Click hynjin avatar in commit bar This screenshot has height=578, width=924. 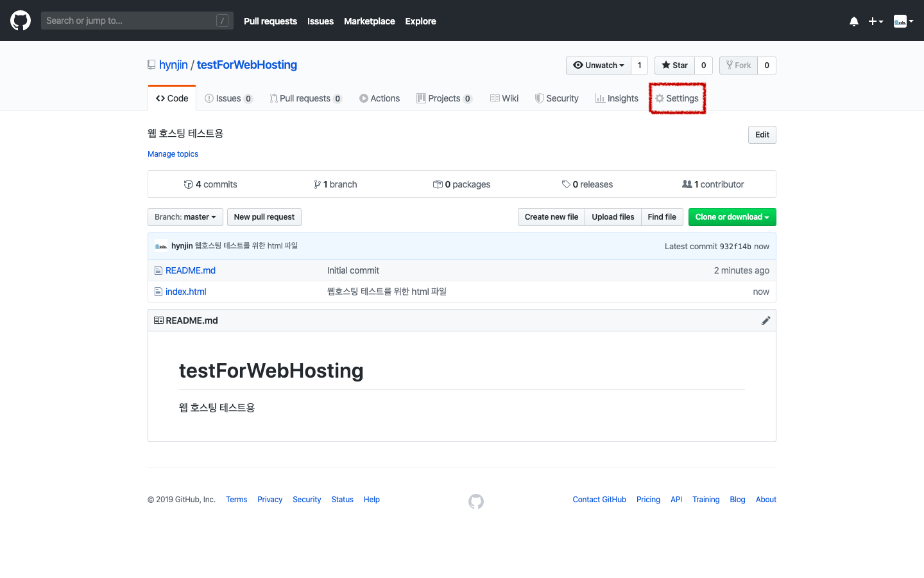coord(161,246)
